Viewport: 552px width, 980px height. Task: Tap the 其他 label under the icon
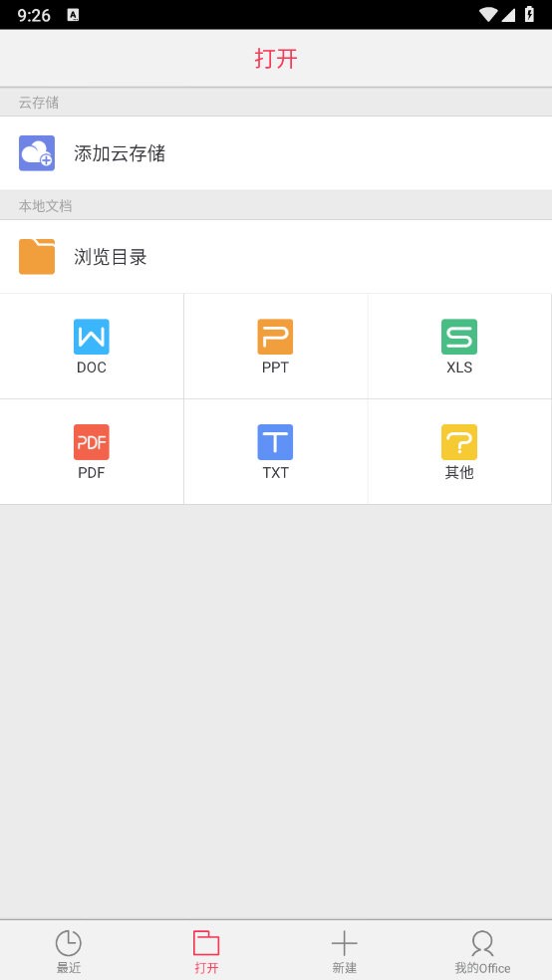coord(459,473)
